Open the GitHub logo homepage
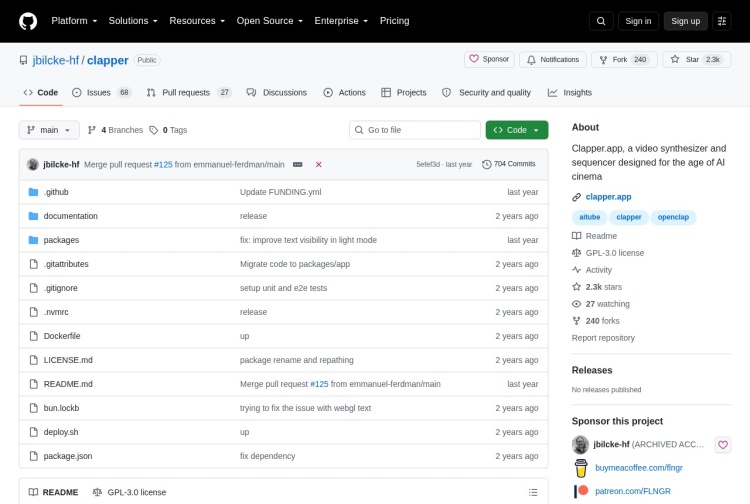Image resolution: width=750 pixels, height=504 pixels. [28, 21]
